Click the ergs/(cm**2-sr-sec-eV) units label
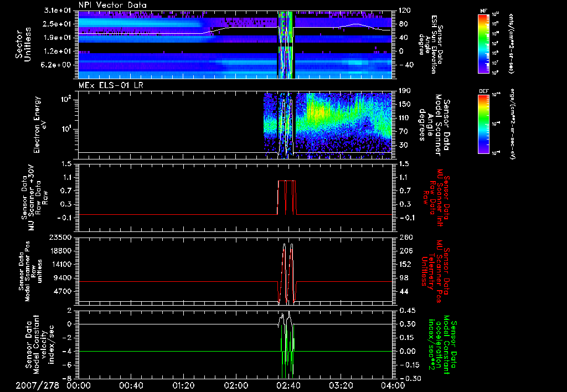567x392 pixels. click(x=513, y=124)
